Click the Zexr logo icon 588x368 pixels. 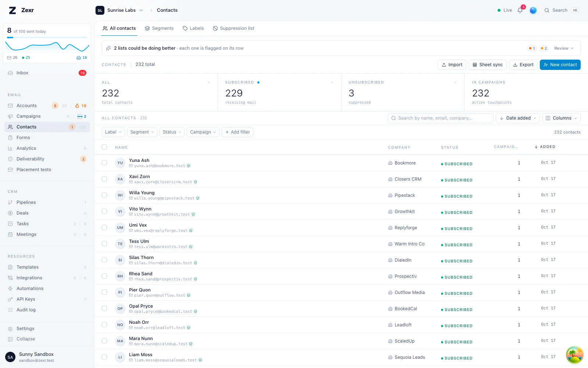12,10
